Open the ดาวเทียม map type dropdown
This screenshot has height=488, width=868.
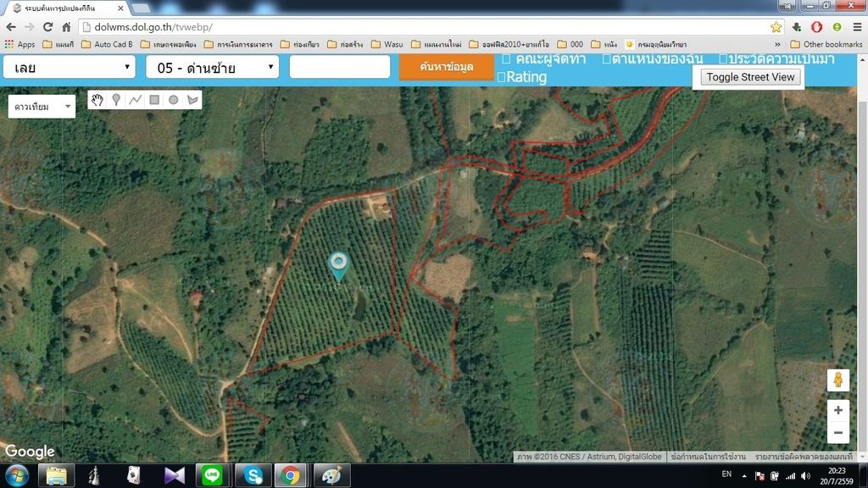42,106
